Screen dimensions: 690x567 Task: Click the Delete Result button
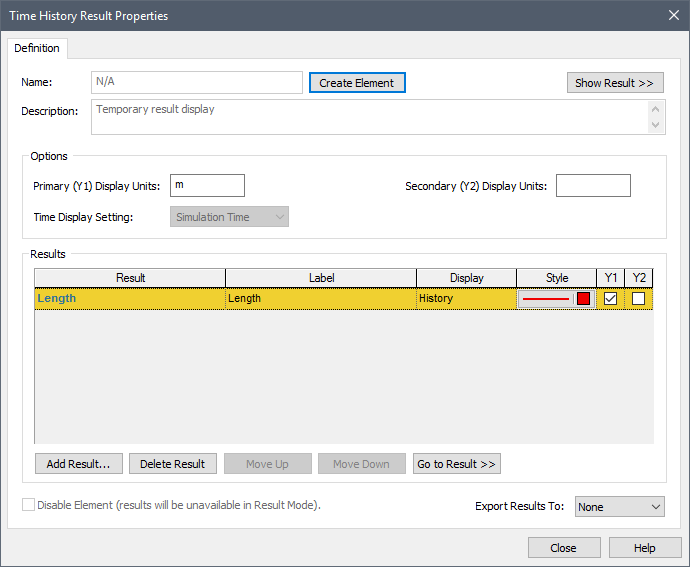[172, 464]
